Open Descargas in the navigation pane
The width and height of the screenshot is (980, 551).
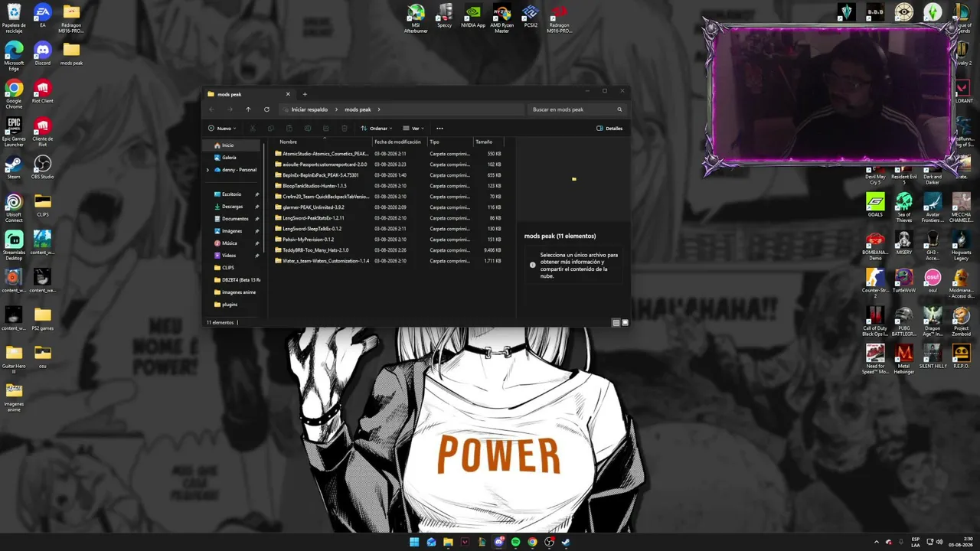click(x=233, y=207)
